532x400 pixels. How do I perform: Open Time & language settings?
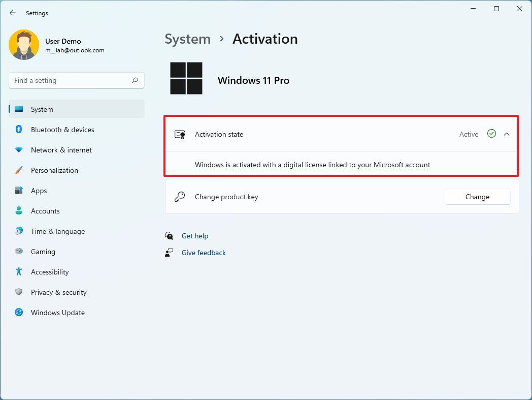pos(57,231)
